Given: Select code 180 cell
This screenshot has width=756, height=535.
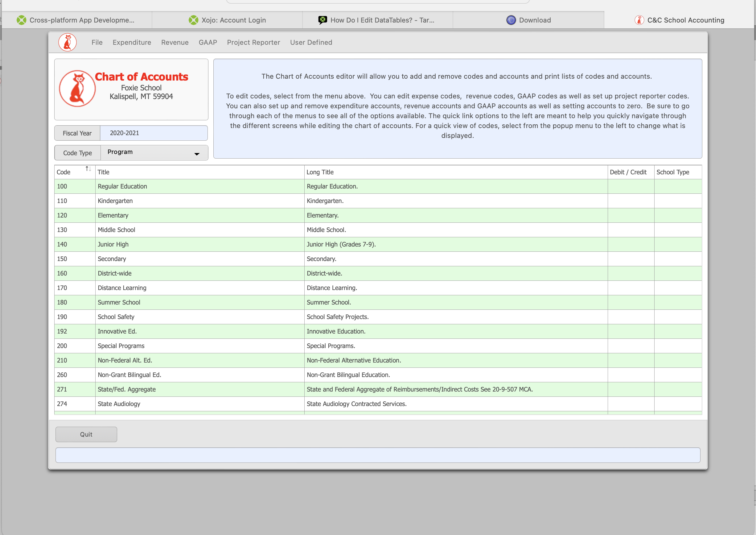Looking at the screenshot, I should pyautogui.click(x=75, y=302).
